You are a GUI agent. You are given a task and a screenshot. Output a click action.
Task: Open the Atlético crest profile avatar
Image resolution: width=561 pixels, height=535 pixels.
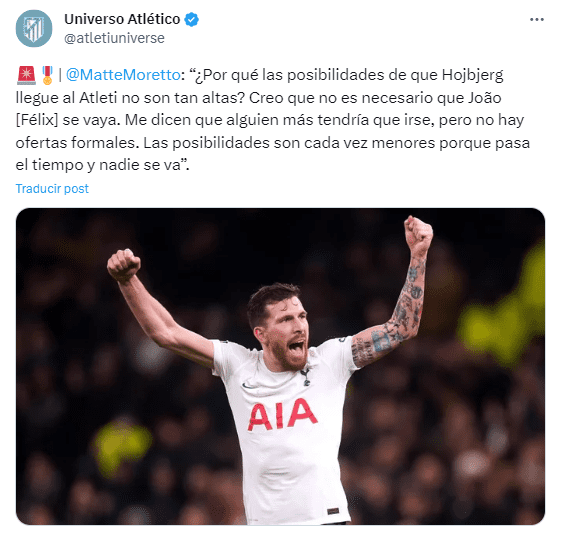pos(34,29)
